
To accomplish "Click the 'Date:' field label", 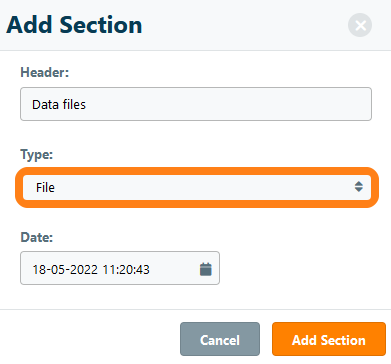I will (37, 237).
